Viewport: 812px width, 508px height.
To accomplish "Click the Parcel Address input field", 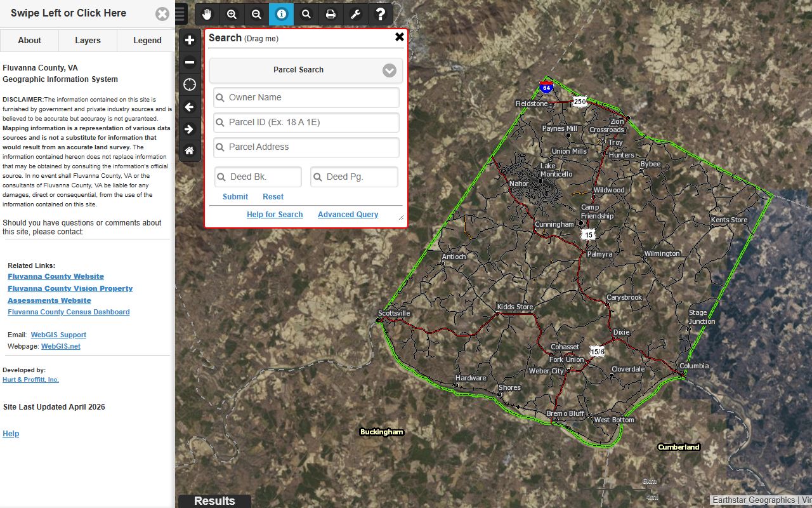I will coord(306,147).
